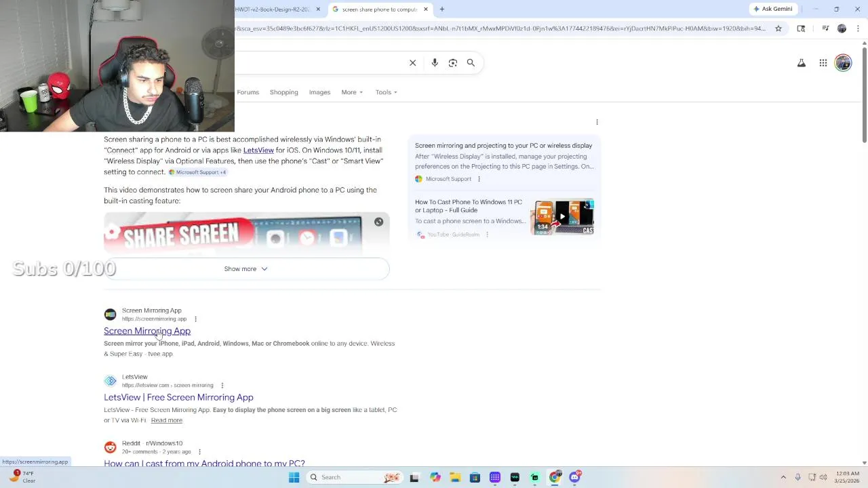
Task: Open options beside YouTube GuideRealm source
Action: (x=487, y=235)
